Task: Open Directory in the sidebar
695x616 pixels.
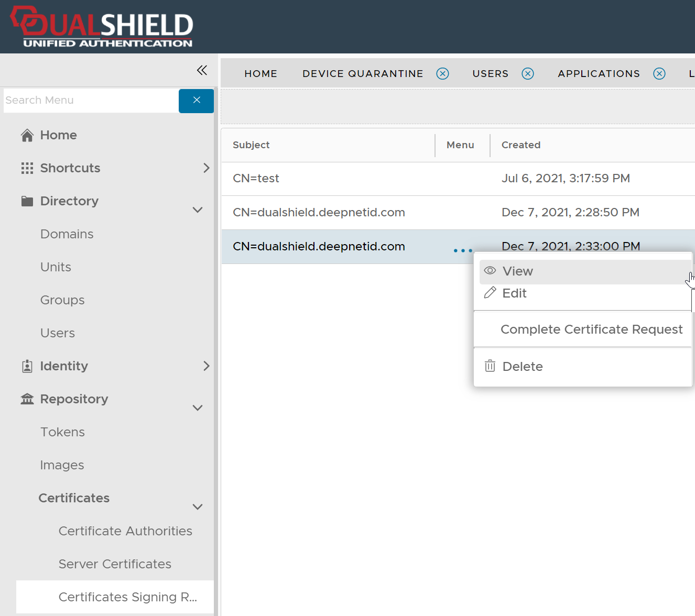Action: pos(69,201)
